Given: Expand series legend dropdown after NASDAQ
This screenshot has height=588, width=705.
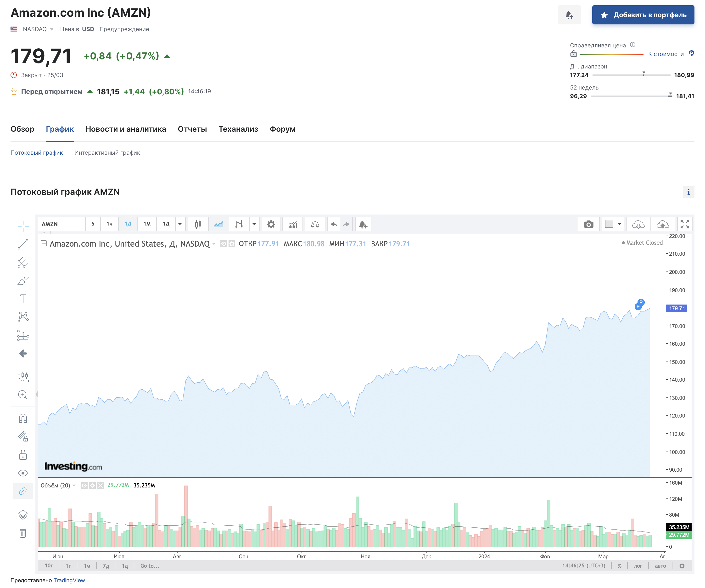Looking at the screenshot, I should click(213, 244).
